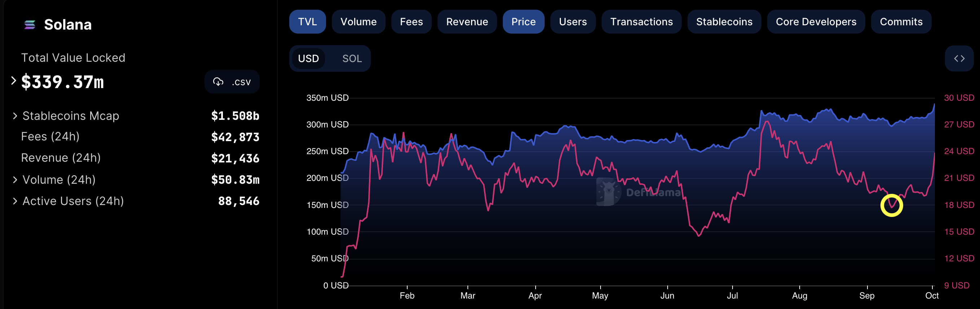Click the Solana logo icon
980x309 pixels.
30,25
